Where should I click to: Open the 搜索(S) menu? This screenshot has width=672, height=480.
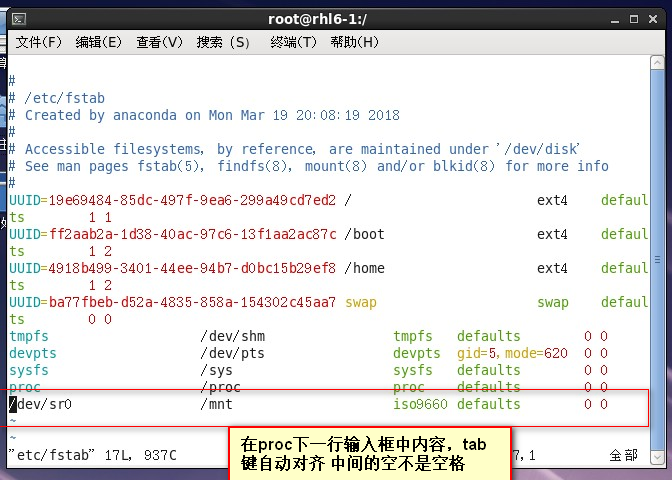pyautogui.click(x=223, y=42)
